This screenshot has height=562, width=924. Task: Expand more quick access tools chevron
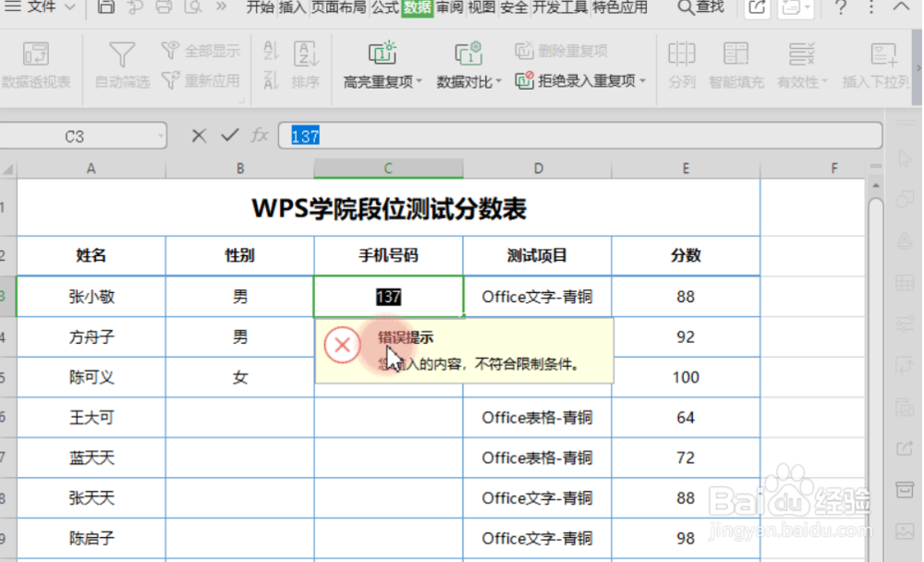click(221, 7)
